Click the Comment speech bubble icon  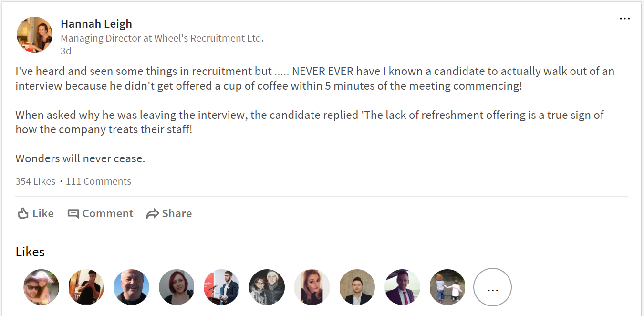click(73, 213)
